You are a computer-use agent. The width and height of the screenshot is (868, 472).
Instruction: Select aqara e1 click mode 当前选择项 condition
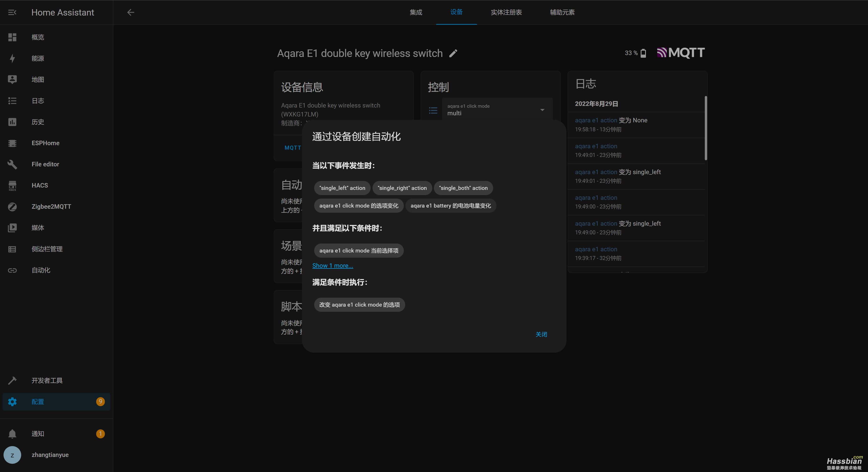pos(359,251)
